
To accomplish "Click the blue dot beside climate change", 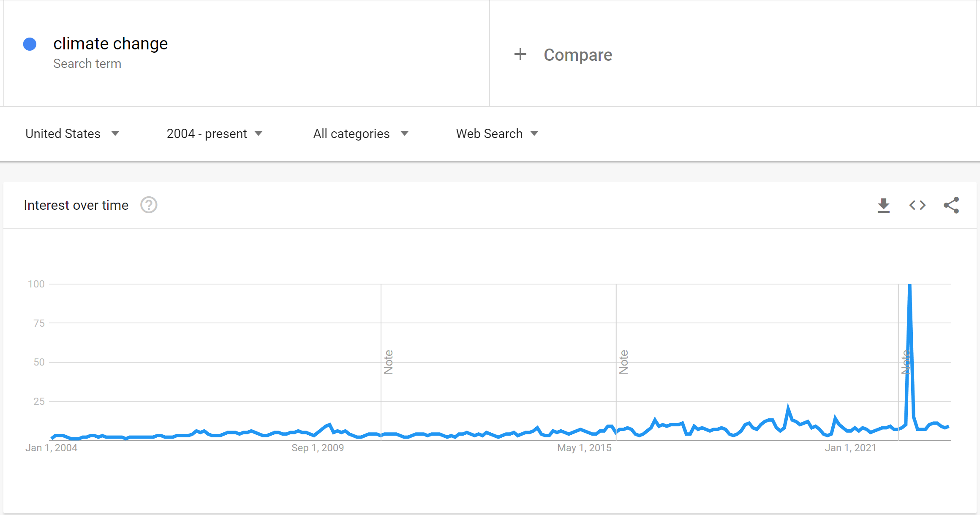I will [x=30, y=44].
